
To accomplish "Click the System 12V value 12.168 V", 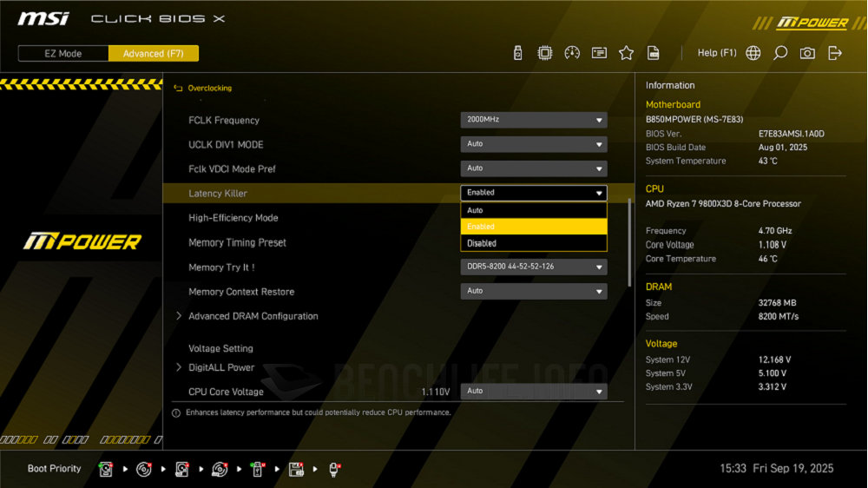I will coord(774,360).
